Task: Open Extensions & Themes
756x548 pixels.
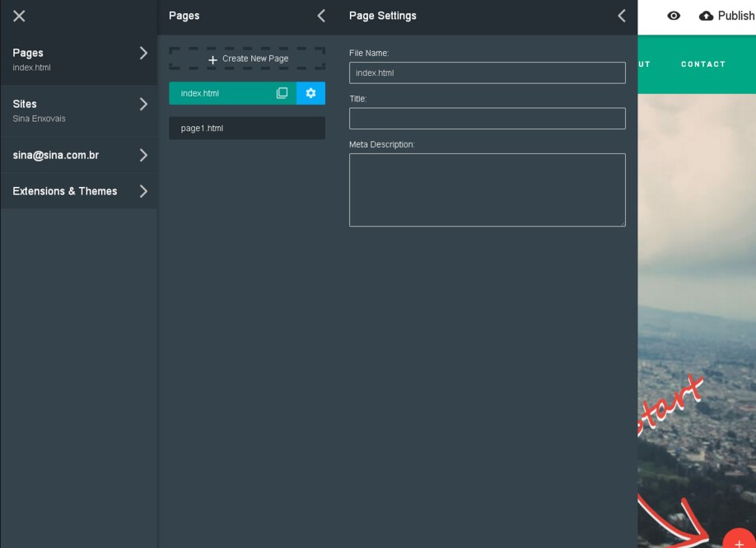Action: click(78, 190)
